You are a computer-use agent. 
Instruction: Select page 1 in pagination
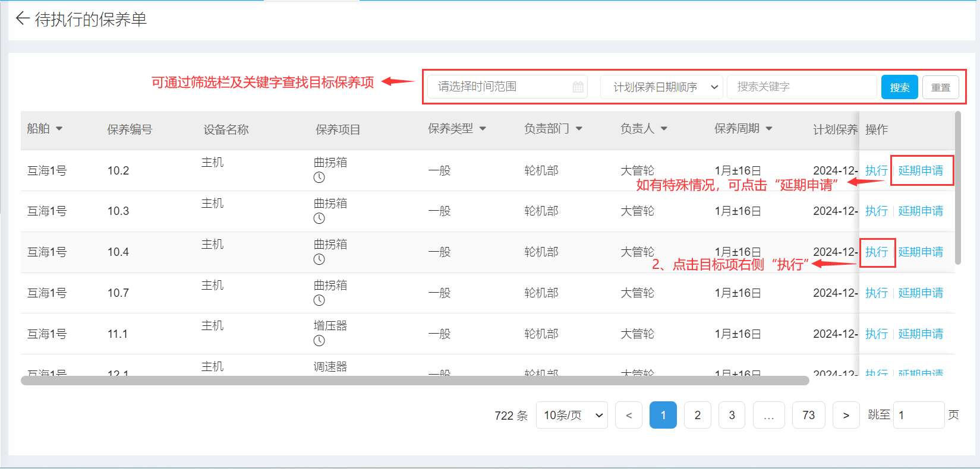663,415
